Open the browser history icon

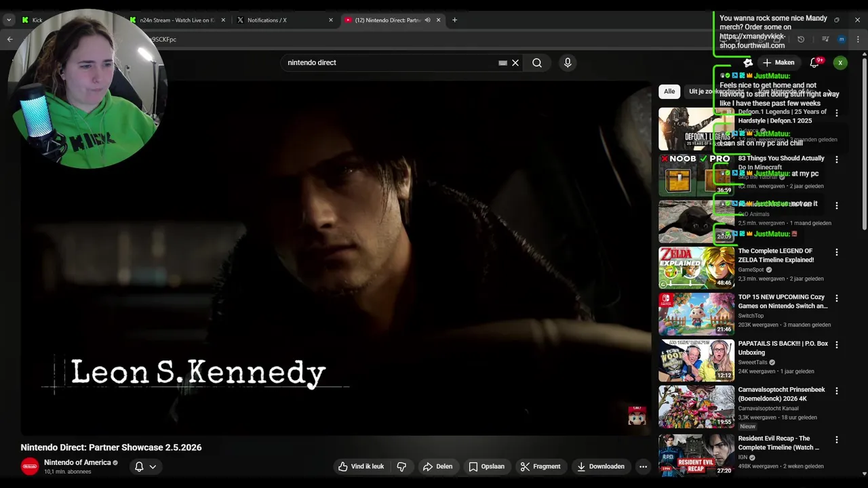tap(801, 39)
